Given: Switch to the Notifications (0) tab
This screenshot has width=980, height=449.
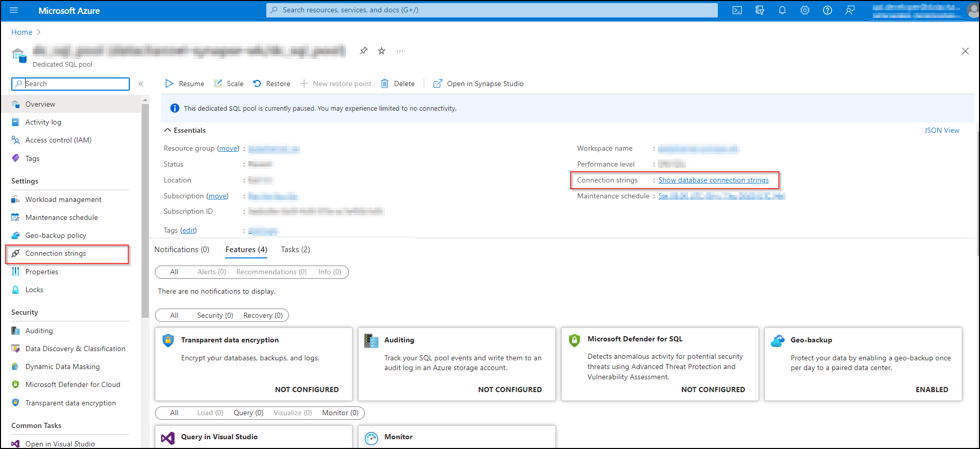Looking at the screenshot, I should click(182, 250).
